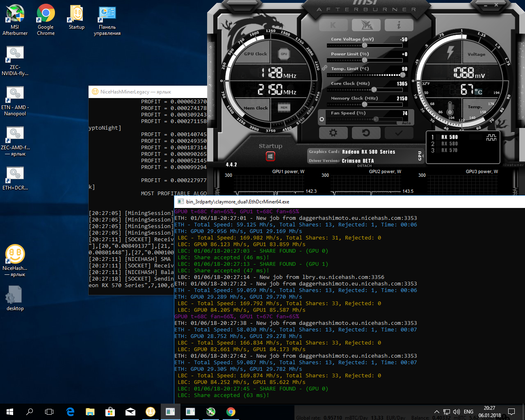The width and height of the screenshot is (525, 420).
Task: Toggle temperature unit °C on gauge
Action: point(478,91)
